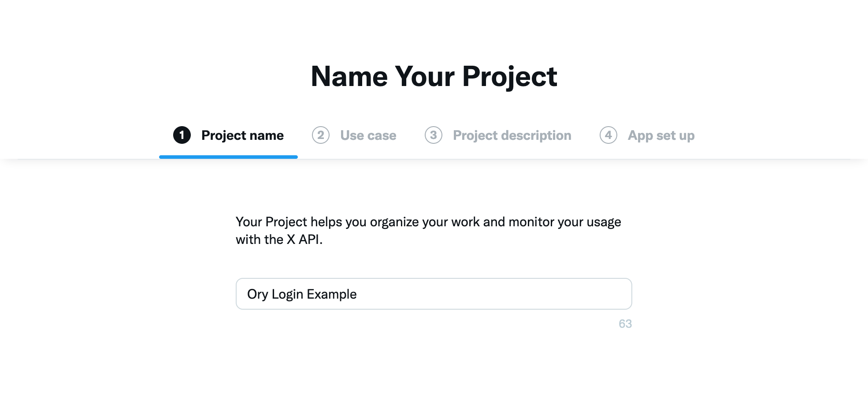868x397 pixels.
Task: Click the character counter showing 63
Action: tap(626, 324)
